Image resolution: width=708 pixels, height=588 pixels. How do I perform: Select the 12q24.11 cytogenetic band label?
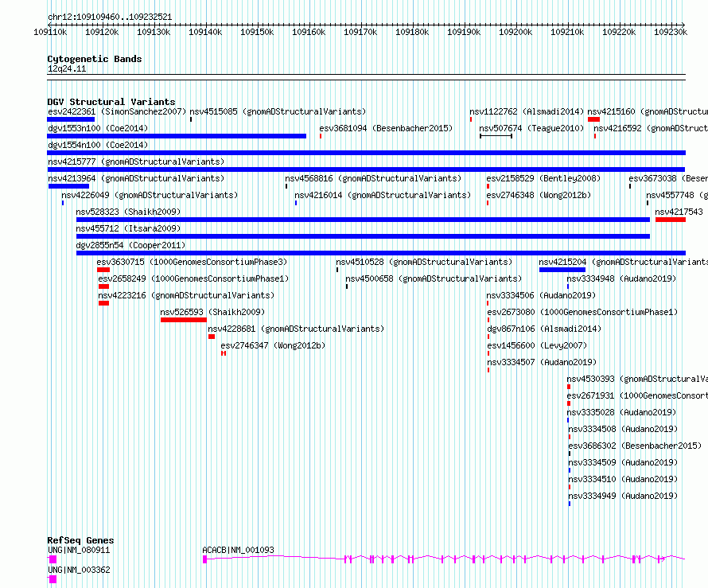click(x=67, y=68)
